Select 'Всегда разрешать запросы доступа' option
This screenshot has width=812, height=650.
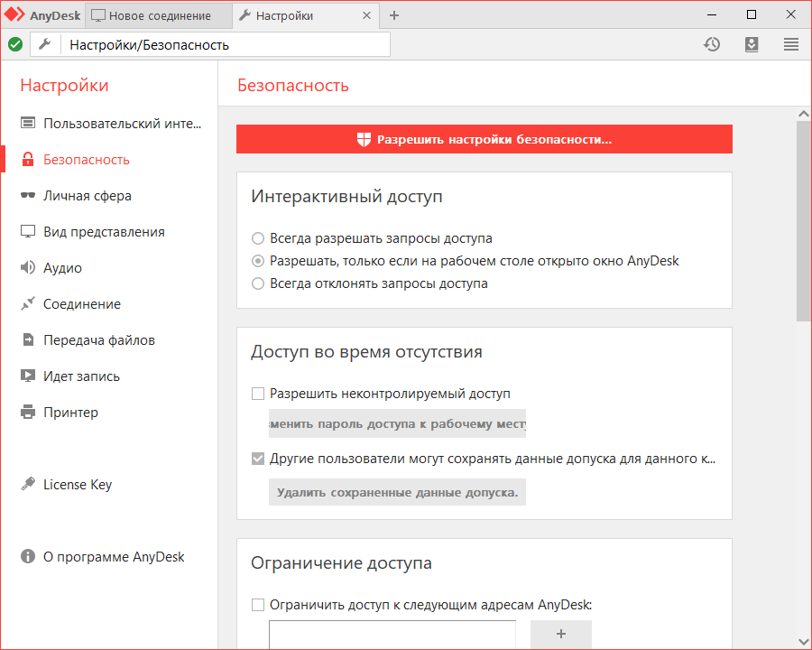click(x=258, y=239)
